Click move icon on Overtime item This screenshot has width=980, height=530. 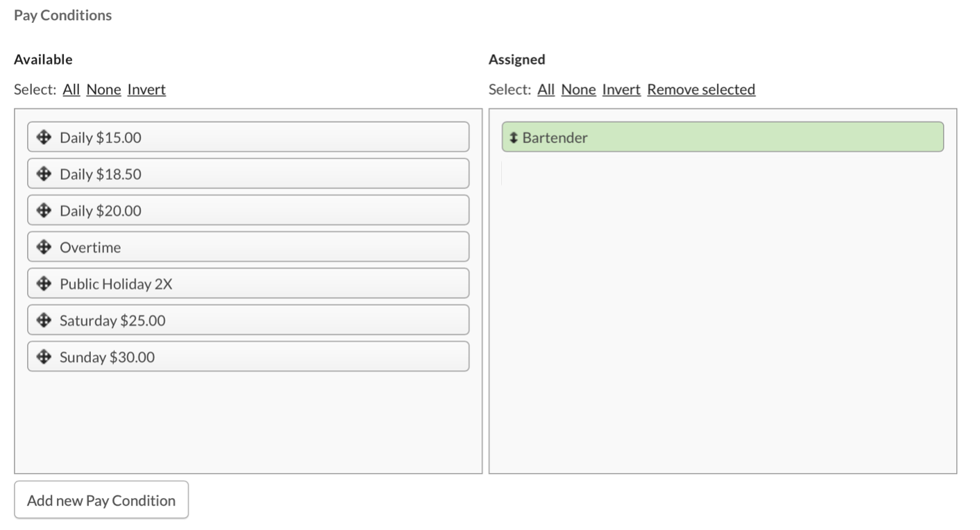[x=44, y=247]
